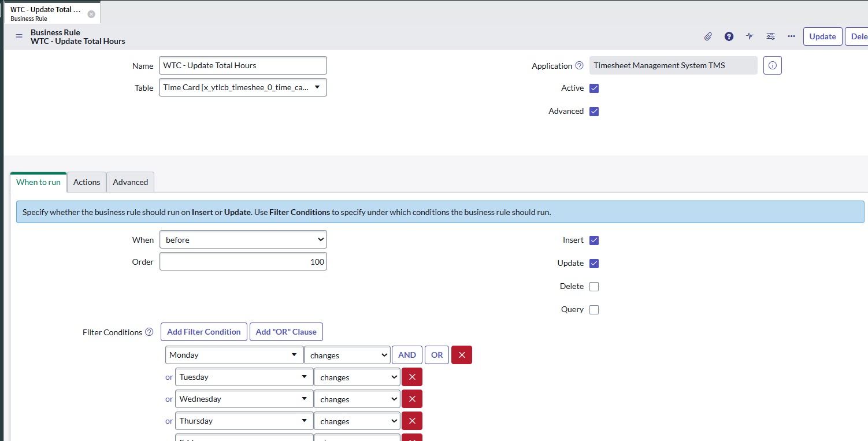Switch to the Actions tab
The image size is (868, 441).
coord(87,182)
